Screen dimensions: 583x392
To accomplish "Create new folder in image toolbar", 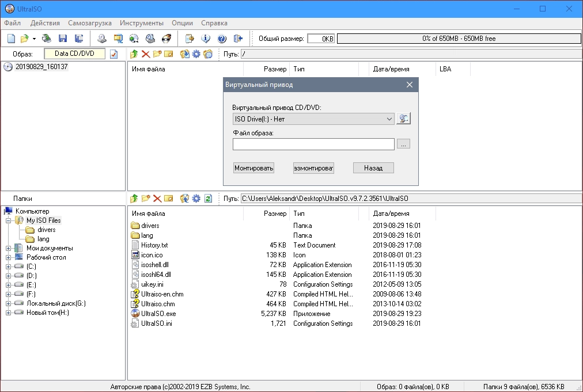I will point(157,54).
